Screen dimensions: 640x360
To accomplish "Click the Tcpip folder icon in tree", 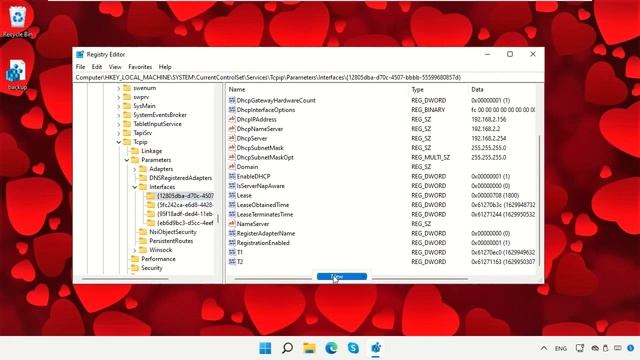I will click(127, 142).
